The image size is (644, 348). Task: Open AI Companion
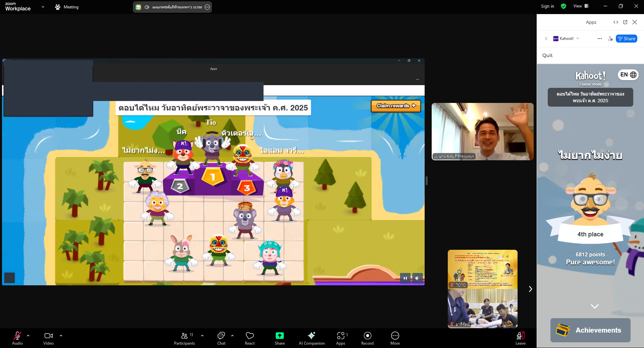(x=312, y=338)
